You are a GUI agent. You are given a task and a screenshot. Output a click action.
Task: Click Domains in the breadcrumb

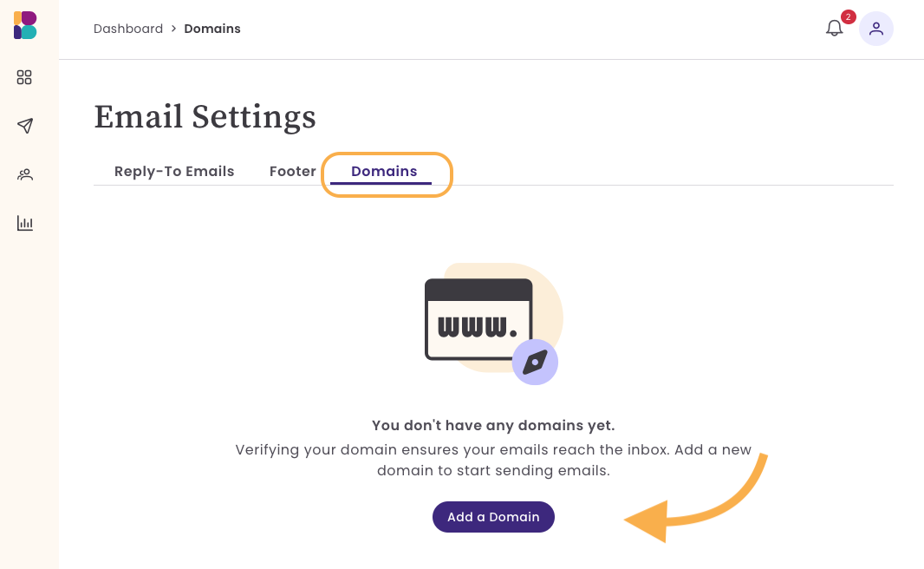click(212, 29)
